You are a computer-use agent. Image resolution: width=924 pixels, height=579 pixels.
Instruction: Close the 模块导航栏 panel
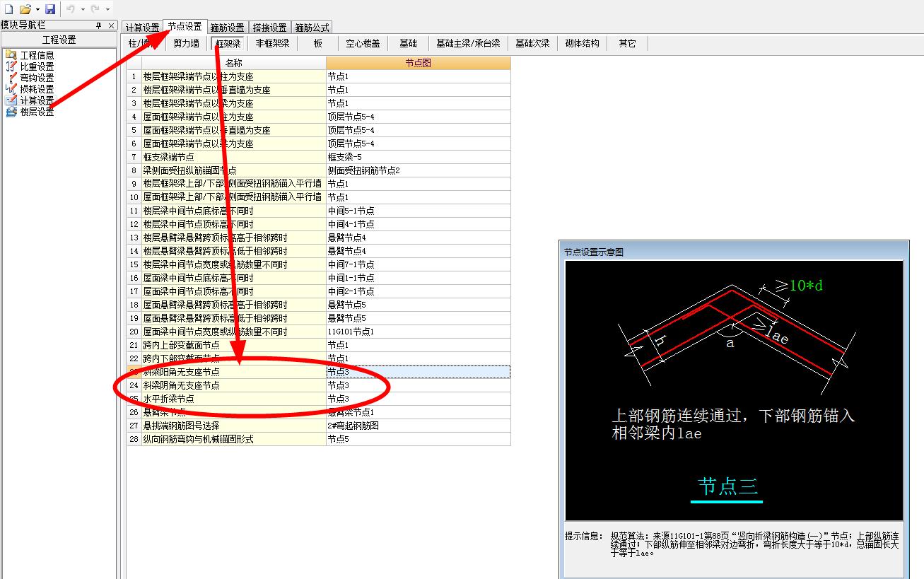[x=111, y=25]
